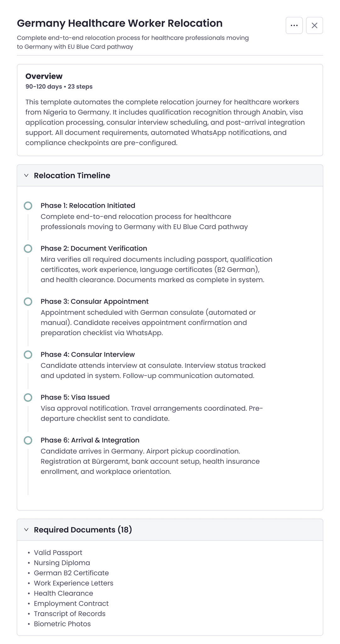Collapse the Relocation Timeline section chevron
The width and height of the screenshot is (340, 644).
click(x=26, y=175)
